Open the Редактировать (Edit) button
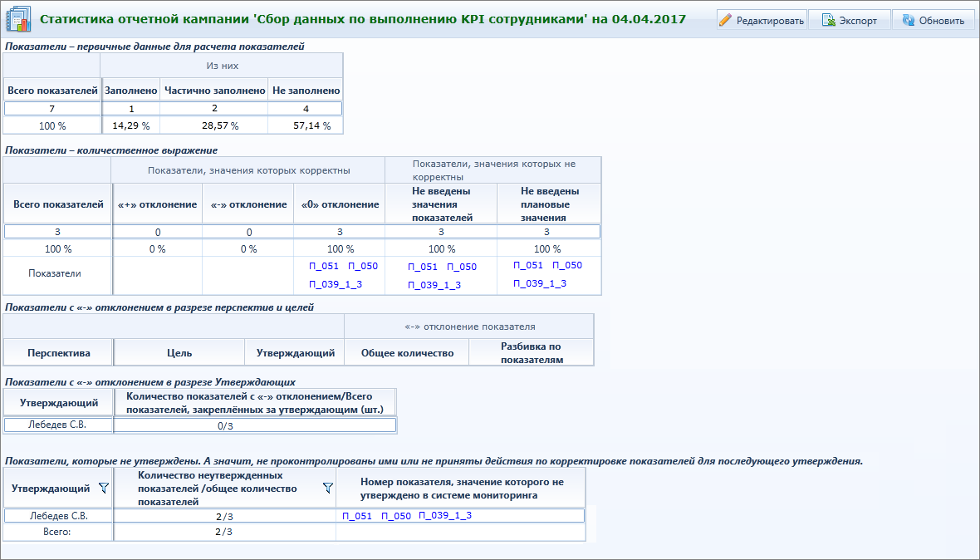Viewport: 980px width, 560px height. (762, 20)
